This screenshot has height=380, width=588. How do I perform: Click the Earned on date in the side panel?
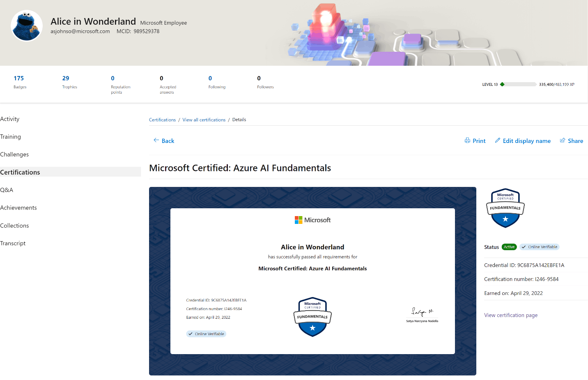tap(513, 293)
